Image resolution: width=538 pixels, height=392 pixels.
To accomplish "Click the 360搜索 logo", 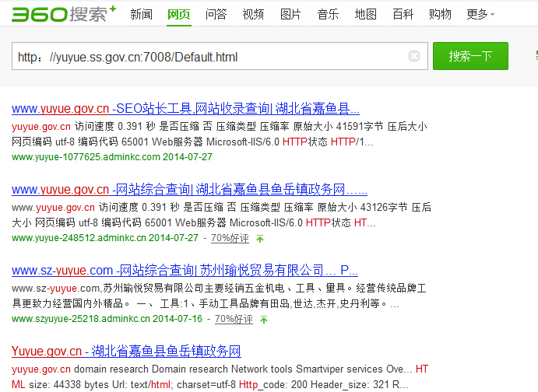I will click(x=60, y=13).
